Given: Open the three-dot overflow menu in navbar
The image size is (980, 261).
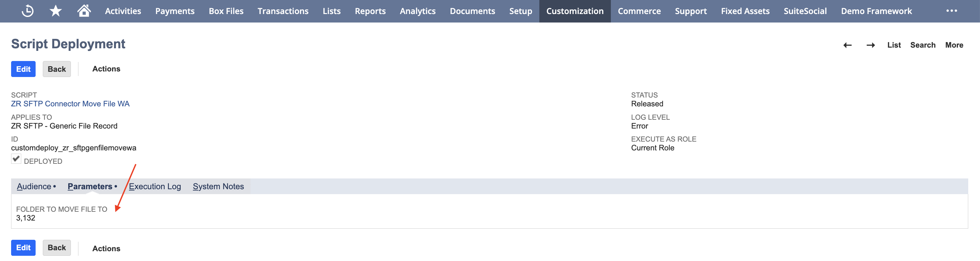Looking at the screenshot, I should tap(952, 11).
